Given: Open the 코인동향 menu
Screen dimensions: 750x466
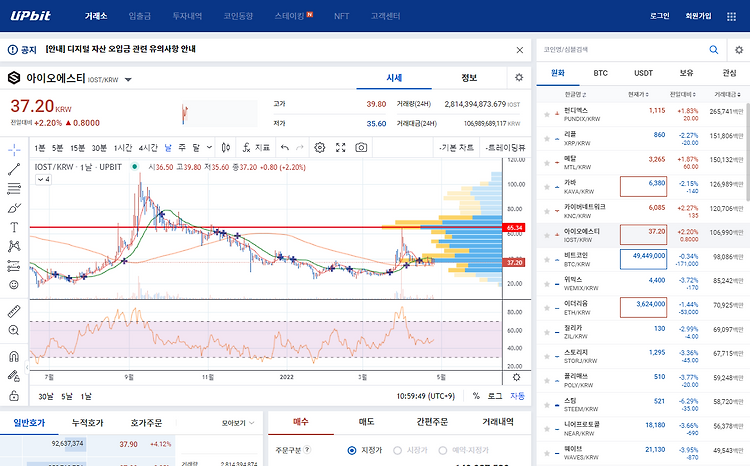Looking at the screenshot, I should (x=238, y=16).
